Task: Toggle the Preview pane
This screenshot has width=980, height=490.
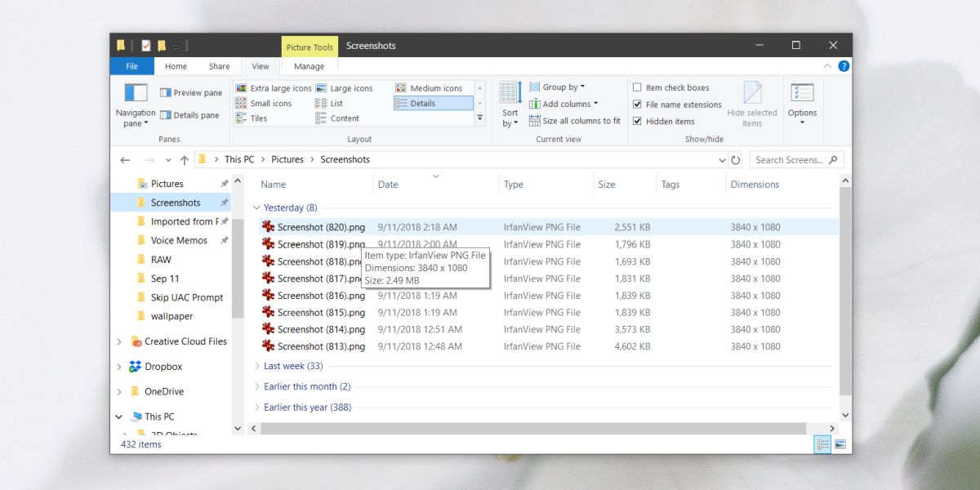Action: pyautogui.click(x=191, y=93)
